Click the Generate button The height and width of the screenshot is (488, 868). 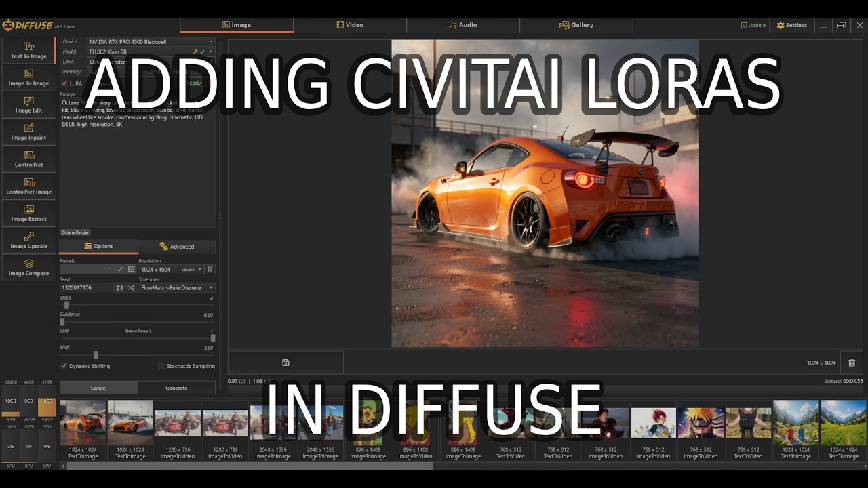176,388
